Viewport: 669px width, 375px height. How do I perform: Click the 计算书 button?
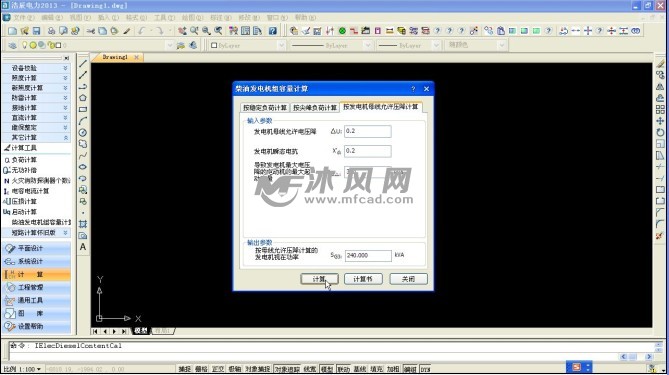coord(363,279)
